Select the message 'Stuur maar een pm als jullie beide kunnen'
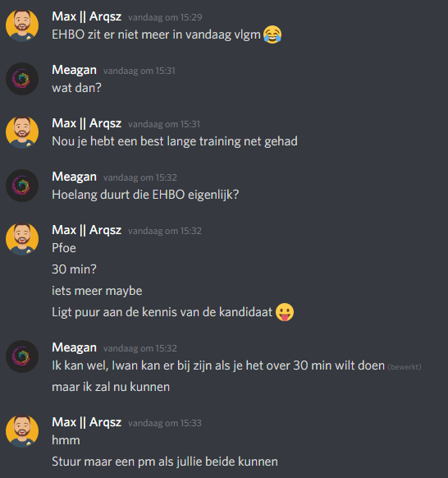This screenshot has height=478, width=448. (x=165, y=462)
